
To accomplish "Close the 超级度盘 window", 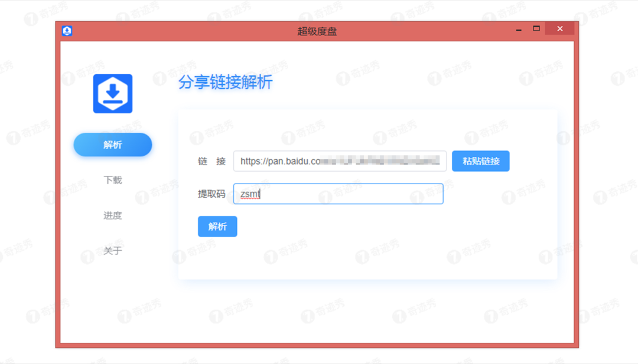I will [560, 29].
